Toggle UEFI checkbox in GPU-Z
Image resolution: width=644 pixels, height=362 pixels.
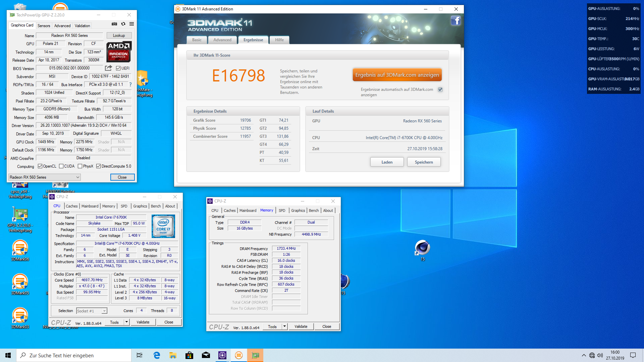point(118,68)
